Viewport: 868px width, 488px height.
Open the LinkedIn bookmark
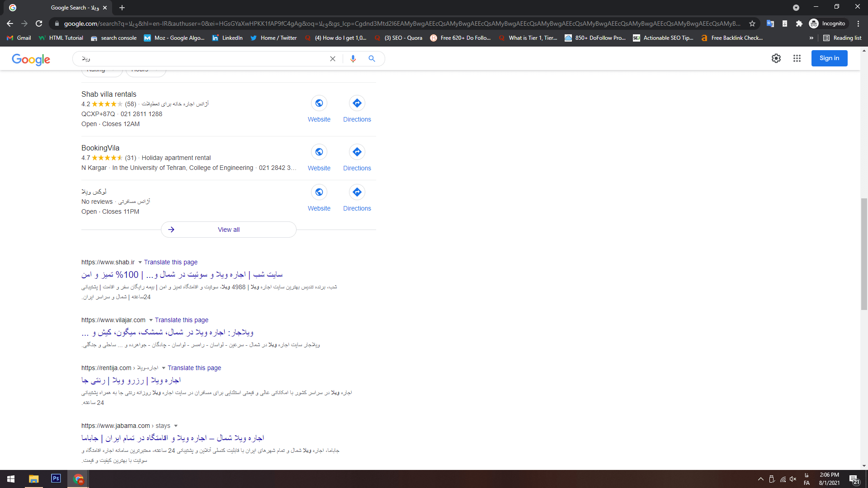pyautogui.click(x=227, y=38)
